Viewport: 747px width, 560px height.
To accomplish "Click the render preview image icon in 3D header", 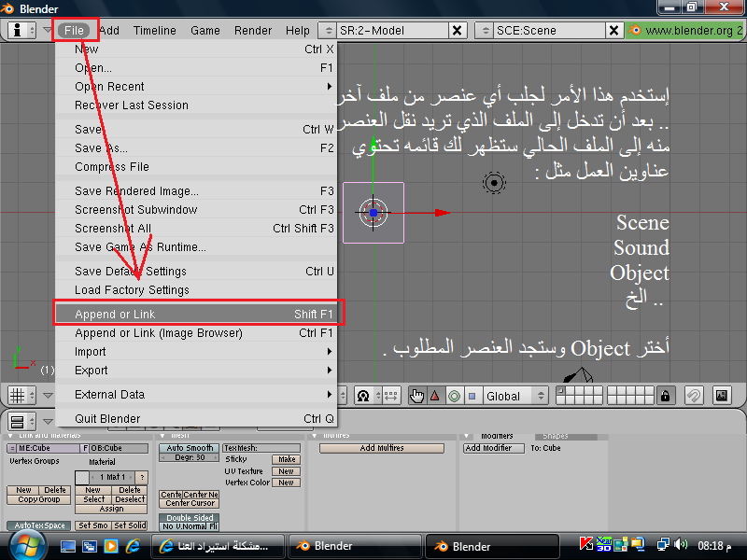I will [722, 395].
